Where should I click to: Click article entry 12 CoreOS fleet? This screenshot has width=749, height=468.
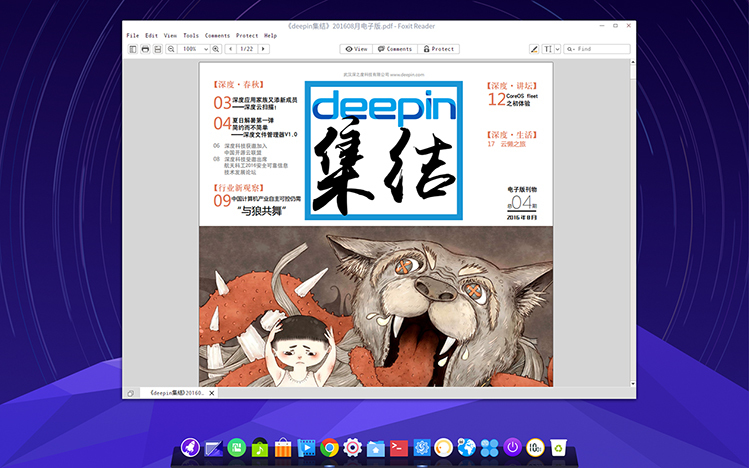pos(513,99)
